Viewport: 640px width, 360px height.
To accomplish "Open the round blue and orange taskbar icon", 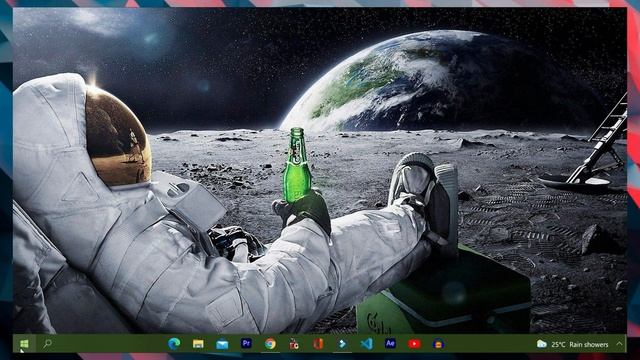I will tap(438, 344).
